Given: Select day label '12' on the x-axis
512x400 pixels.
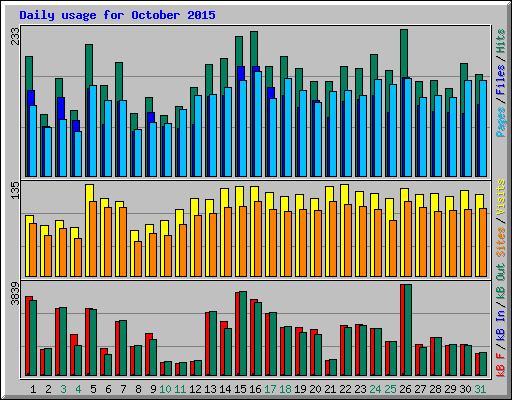Looking at the screenshot, I should 195,389.
